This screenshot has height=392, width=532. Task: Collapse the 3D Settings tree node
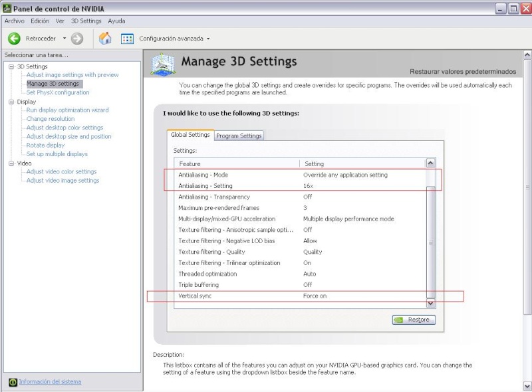point(11,67)
